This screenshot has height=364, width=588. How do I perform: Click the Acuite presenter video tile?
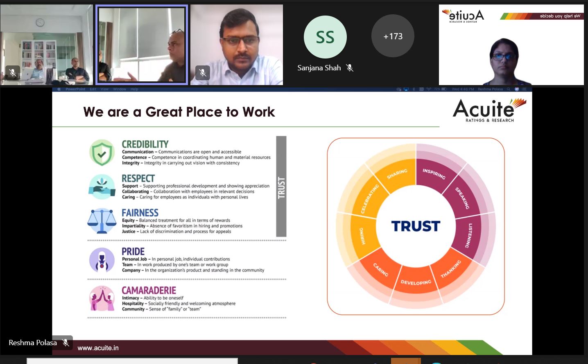click(x=511, y=45)
